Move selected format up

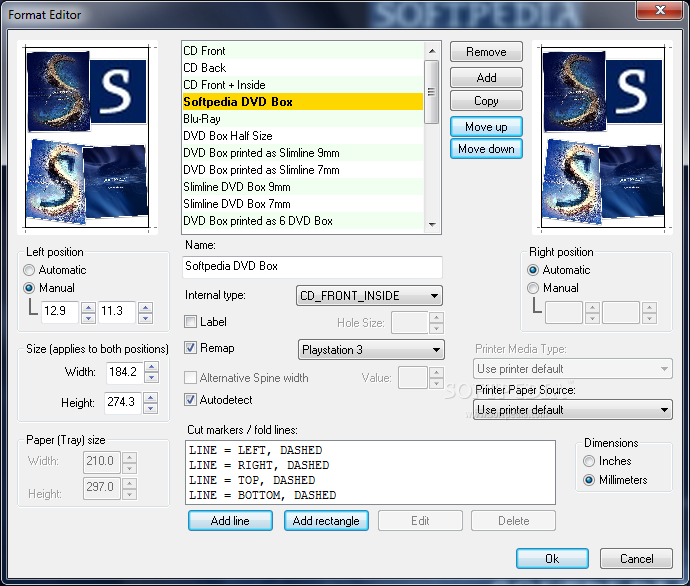[x=486, y=127]
